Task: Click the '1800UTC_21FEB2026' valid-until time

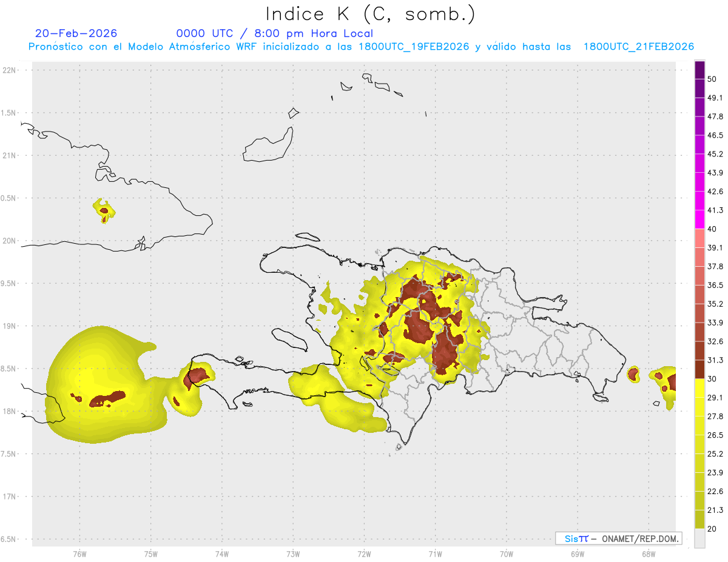Action: point(639,47)
